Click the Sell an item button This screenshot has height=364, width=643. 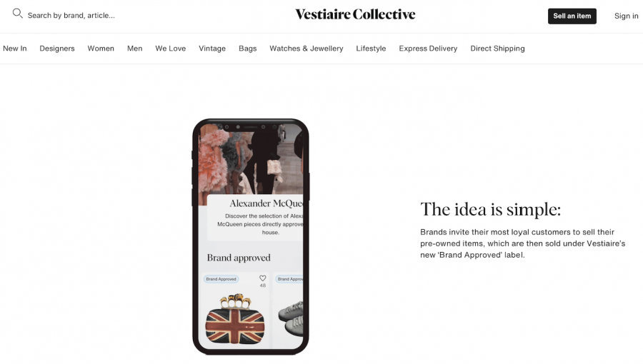pyautogui.click(x=572, y=16)
